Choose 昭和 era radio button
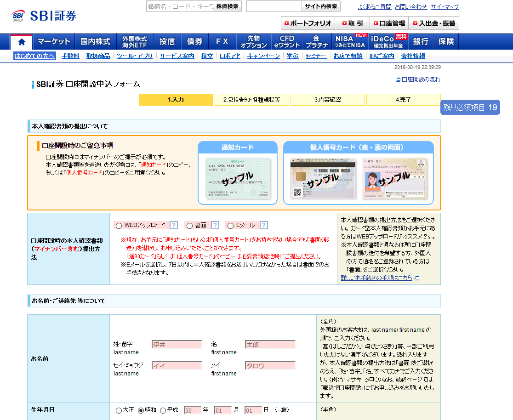This screenshot has height=420, width=513. click(x=141, y=410)
